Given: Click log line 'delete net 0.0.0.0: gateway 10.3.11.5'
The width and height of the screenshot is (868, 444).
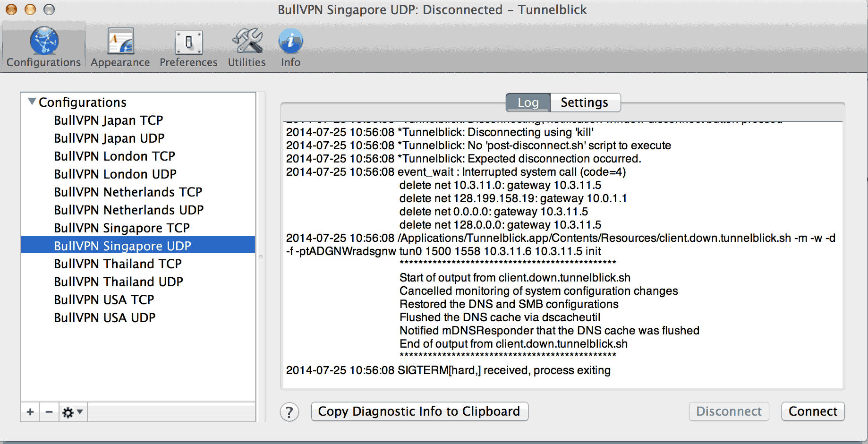Looking at the screenshot, I should (494, 212).
